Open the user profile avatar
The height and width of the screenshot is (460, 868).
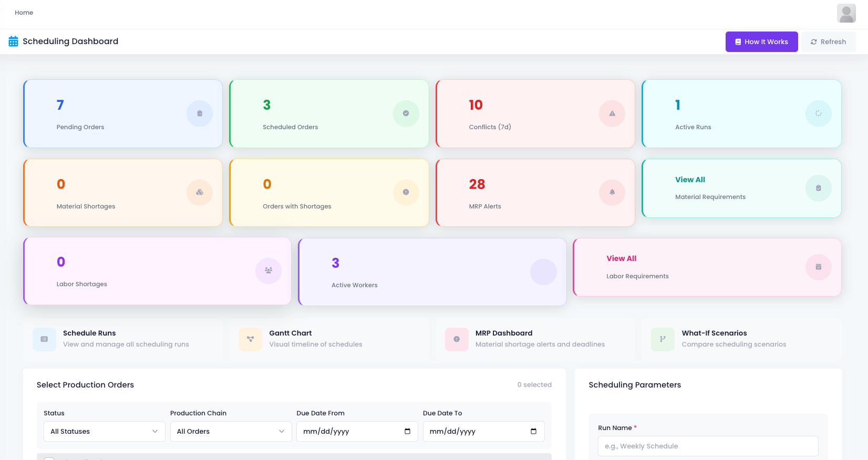846,14
